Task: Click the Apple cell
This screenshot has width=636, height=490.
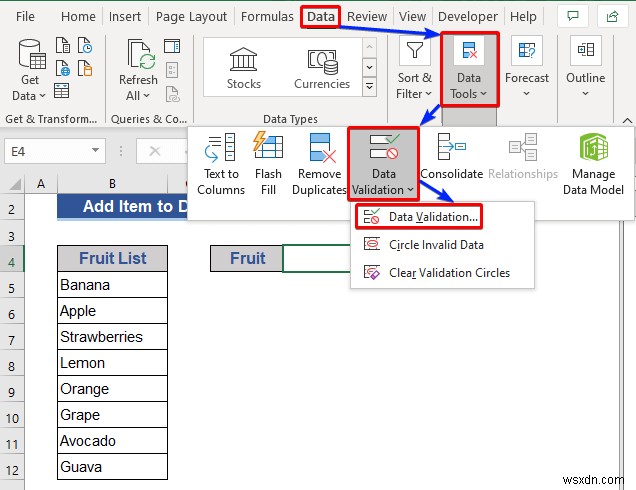Action: 112,311
